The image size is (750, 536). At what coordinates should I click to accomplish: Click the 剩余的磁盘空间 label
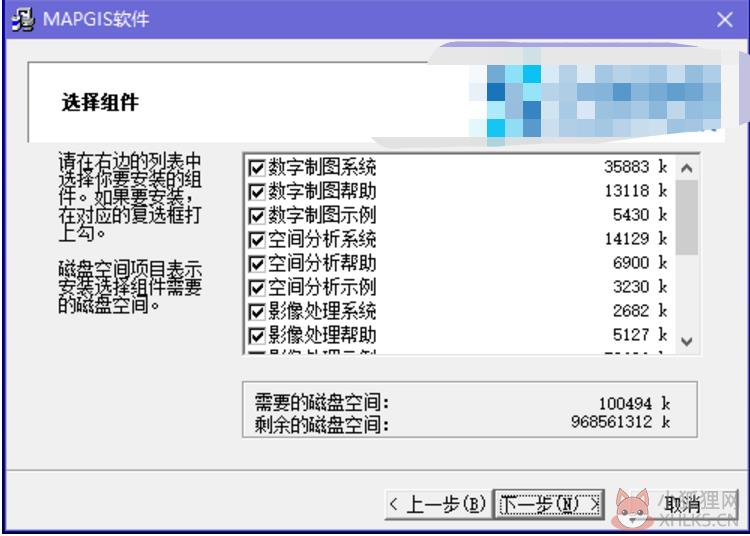(x=321, y=424)
